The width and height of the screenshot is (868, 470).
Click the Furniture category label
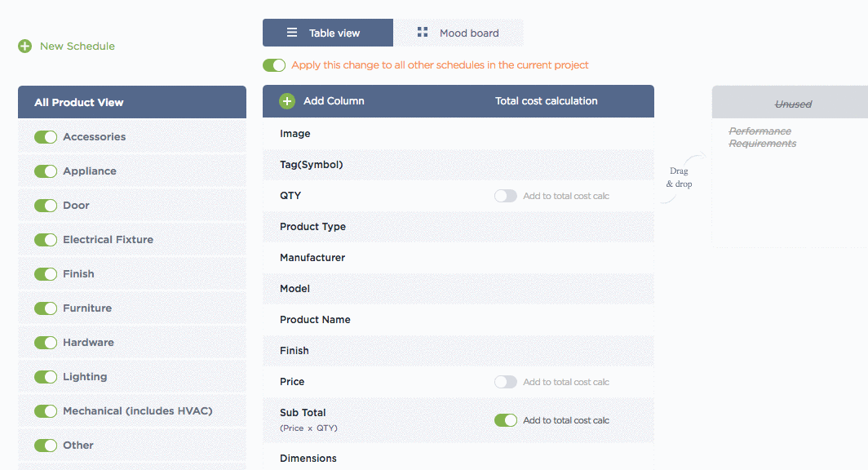click(x=87, y=308)
